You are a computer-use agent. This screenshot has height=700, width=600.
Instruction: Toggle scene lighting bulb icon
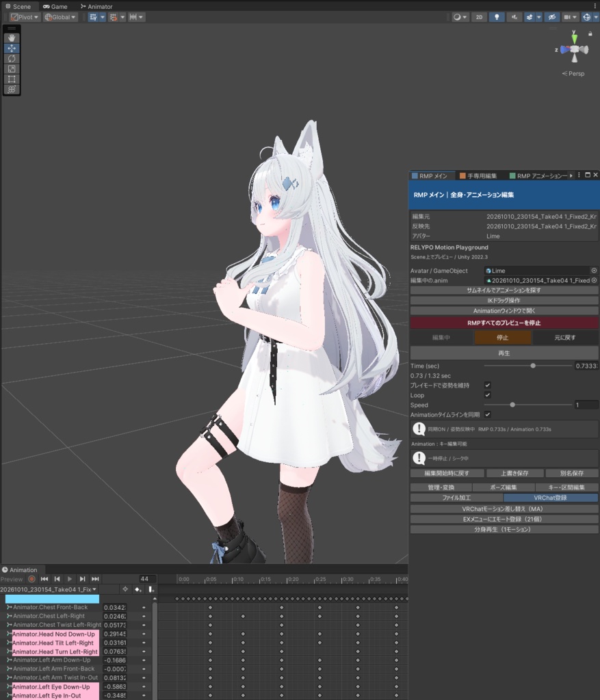click(497, 17)
